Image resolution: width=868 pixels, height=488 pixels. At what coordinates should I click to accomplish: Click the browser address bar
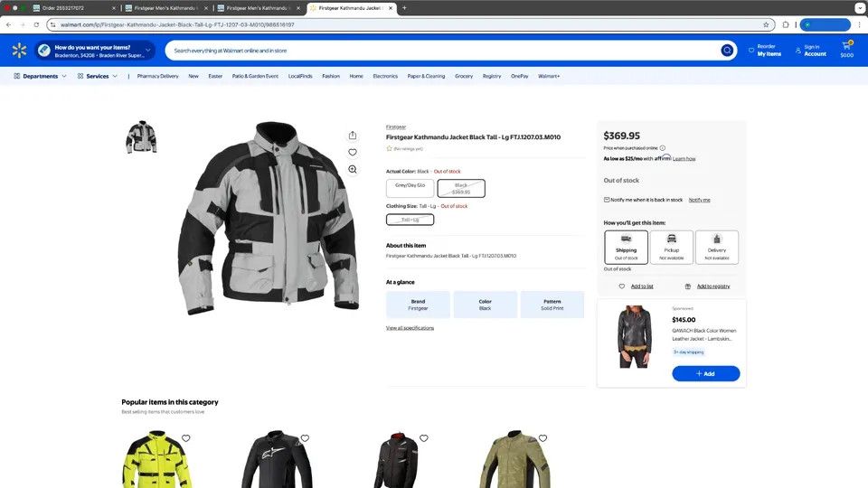pos(410,25)
